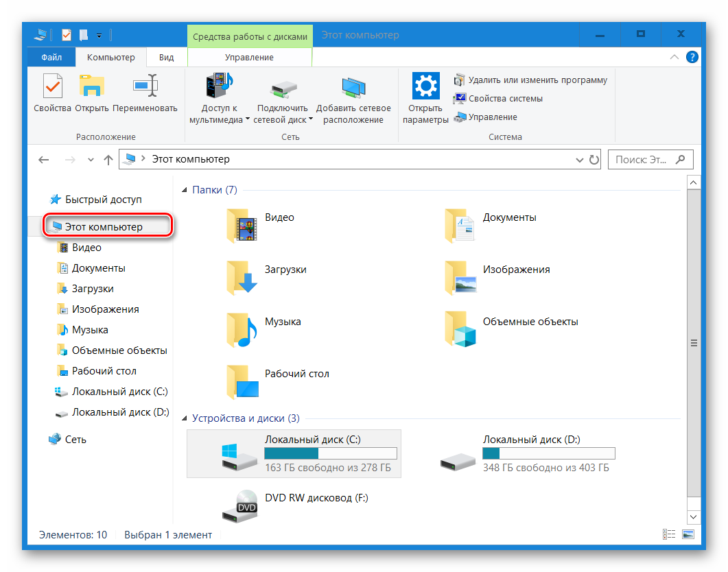This screenshot has width=728, height=572.
Task: Click Свойства системы in ribbon
Action: 498,98
